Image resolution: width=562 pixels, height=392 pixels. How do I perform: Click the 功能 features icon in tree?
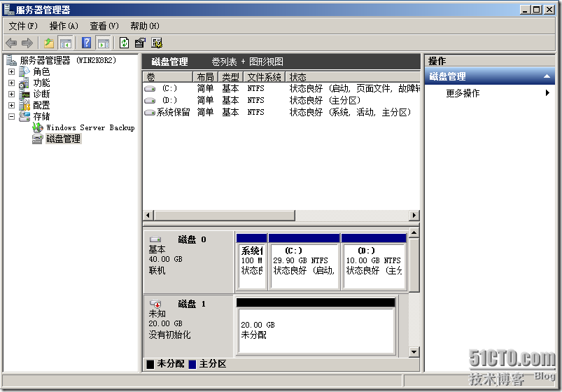point(24,83)
